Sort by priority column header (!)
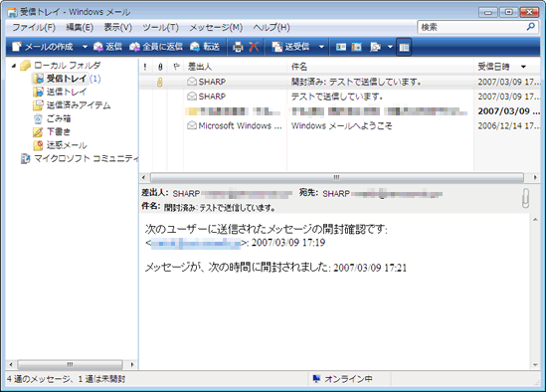Screen dimensions: 546x392 tap(145, 67)
